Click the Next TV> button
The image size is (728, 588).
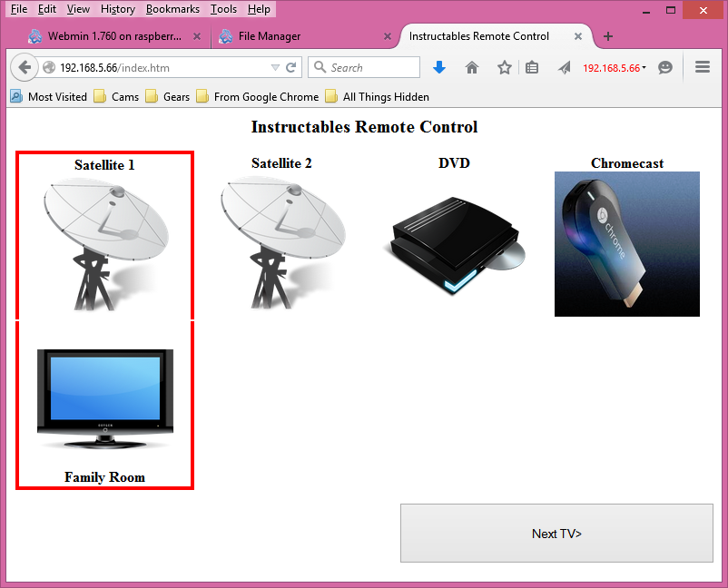point(556,534)
